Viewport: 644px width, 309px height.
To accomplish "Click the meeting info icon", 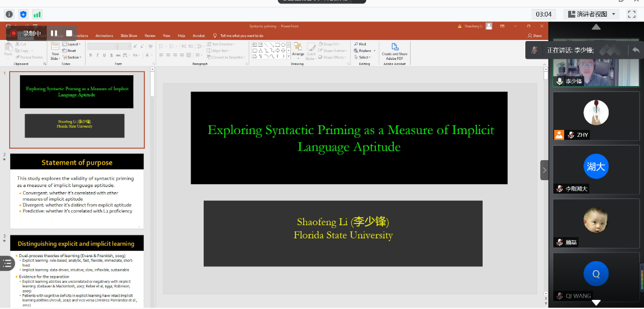I will [x=9, y=14].
